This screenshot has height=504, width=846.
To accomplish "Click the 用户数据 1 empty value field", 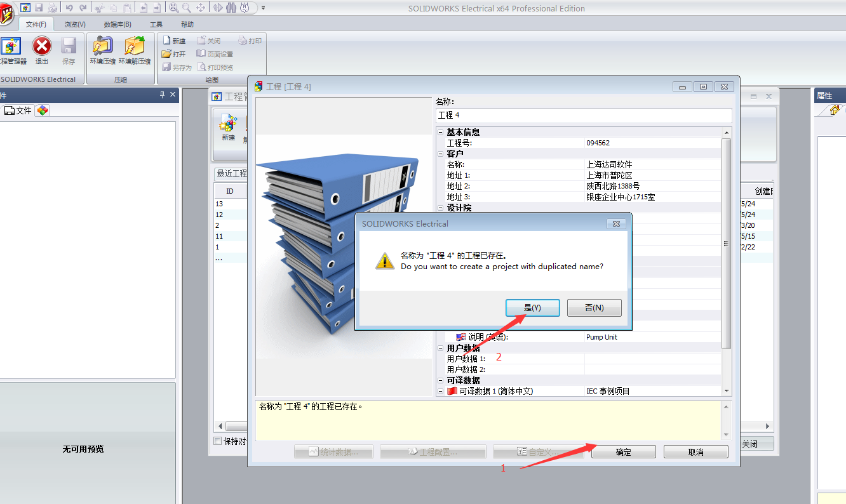I will (x=653, y=359).
